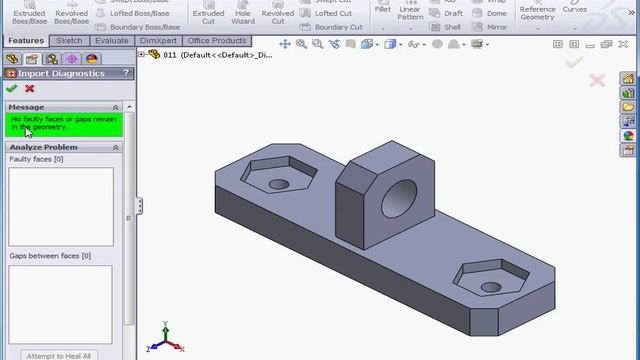The height and width of the screenshot is (360, 640).
Task: Select the Dome feature
Action: 489,13
